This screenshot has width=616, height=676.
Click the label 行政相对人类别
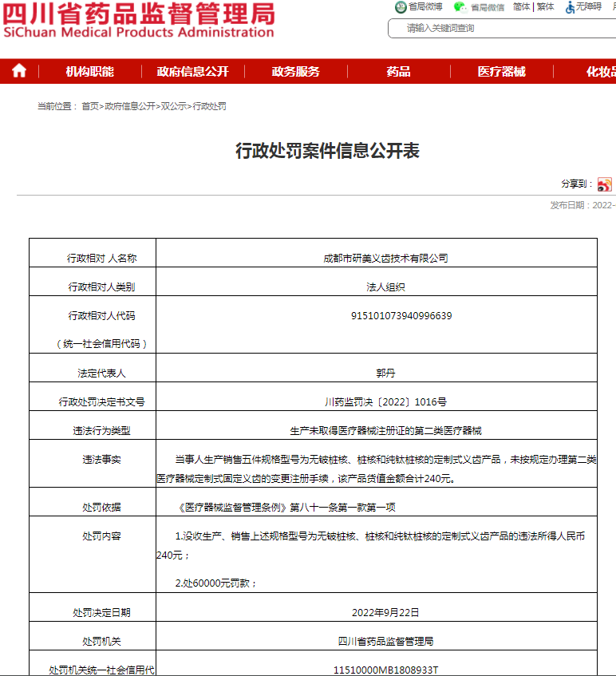click(101, 287)
